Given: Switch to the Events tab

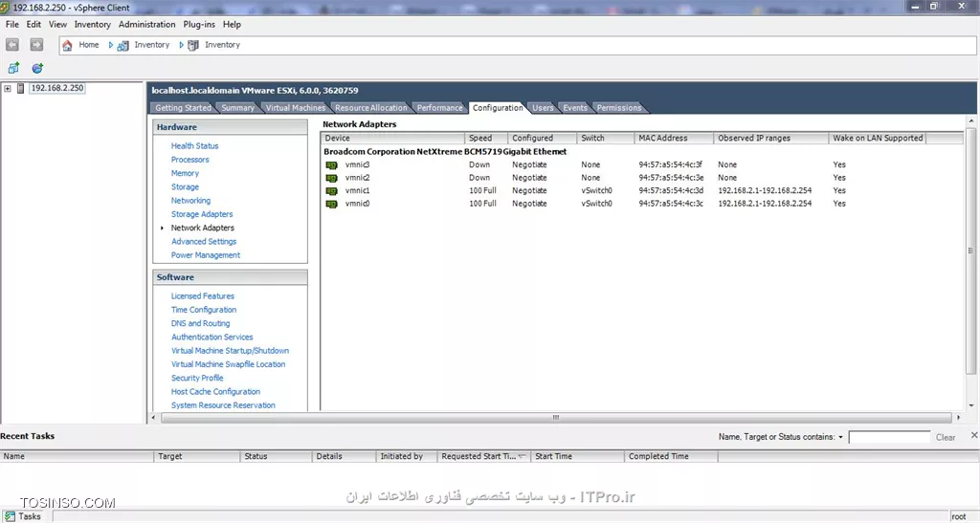Looking at the screenshot, I should coord(574,108).
